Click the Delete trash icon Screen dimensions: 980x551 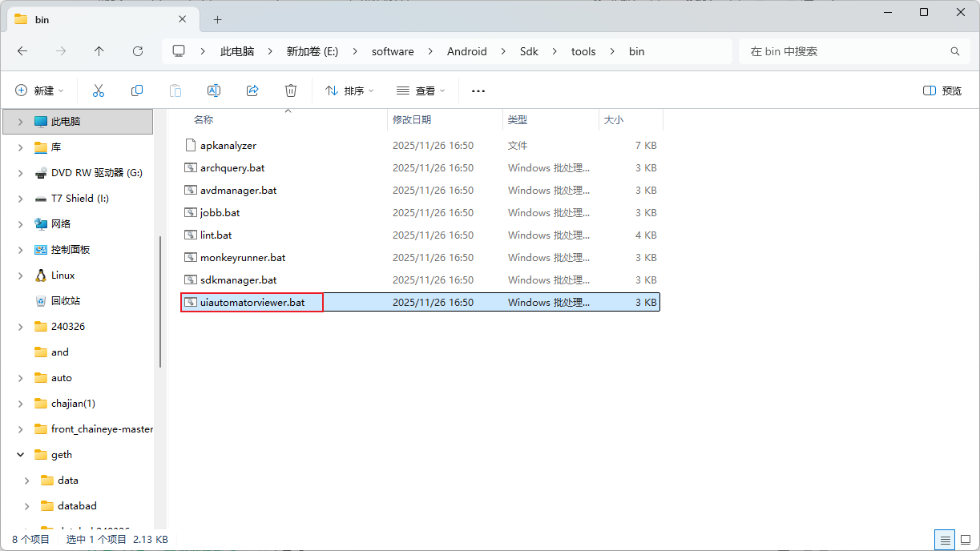(291, 90)
